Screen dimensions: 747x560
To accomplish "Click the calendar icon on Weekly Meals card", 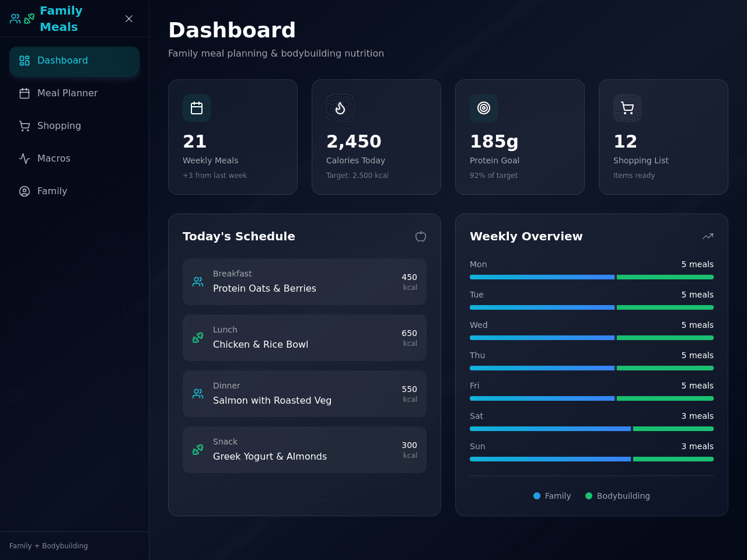I will 197,108.
